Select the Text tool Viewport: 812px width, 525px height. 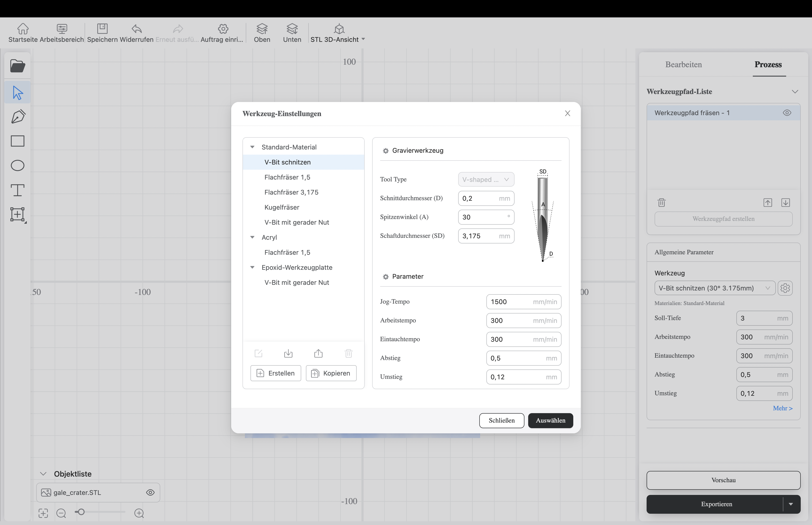18,190
